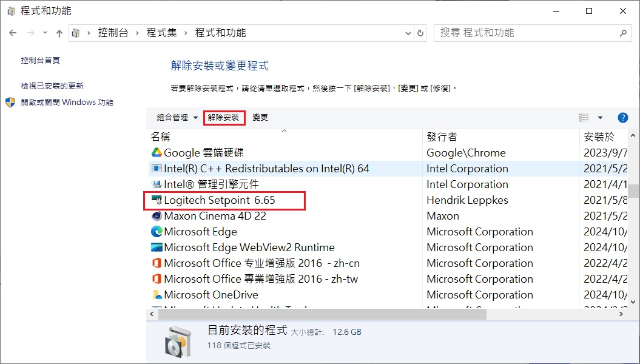Click the 解除安裝 toolbar button
The width and height of the screenshot is (640, 364).
point(224,118)
